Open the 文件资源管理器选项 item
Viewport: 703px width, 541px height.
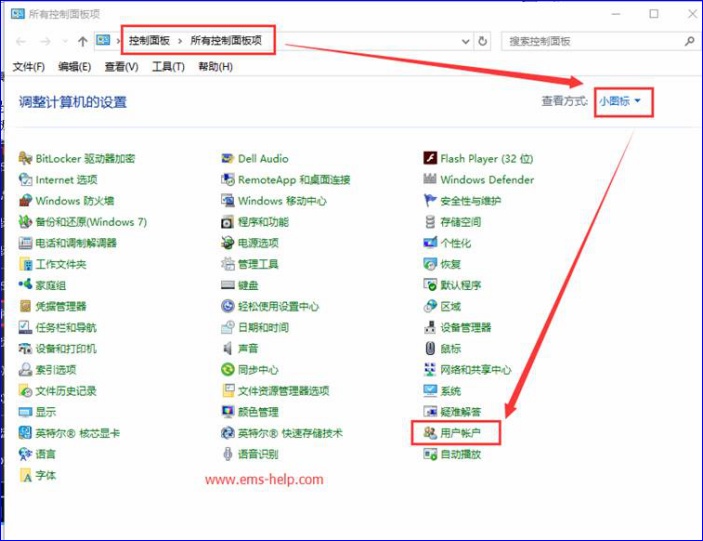click(x=275, y=391)
